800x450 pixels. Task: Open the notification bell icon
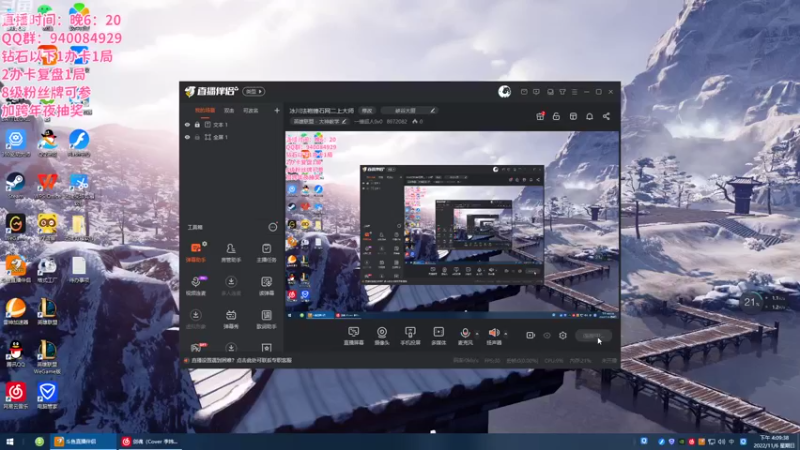coord(589,116)
